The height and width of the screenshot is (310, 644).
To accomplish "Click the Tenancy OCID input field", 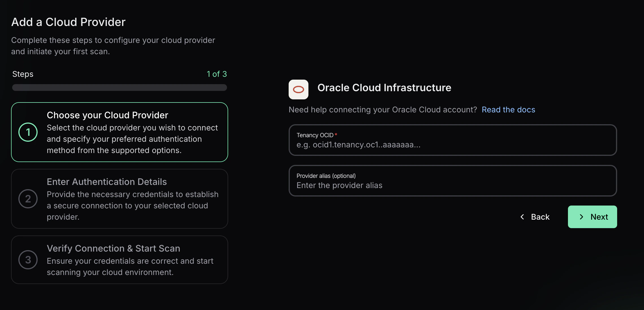I will pyautogui.click(x=452, y=140).
